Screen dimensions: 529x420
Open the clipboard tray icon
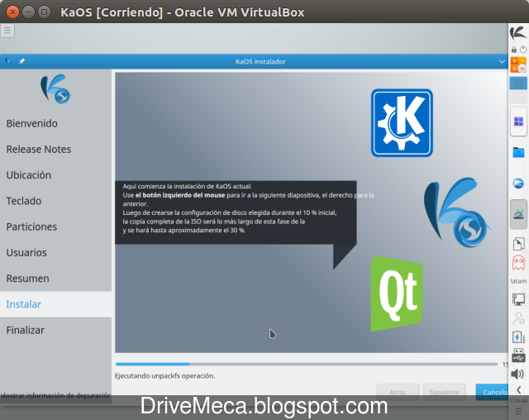518,244
